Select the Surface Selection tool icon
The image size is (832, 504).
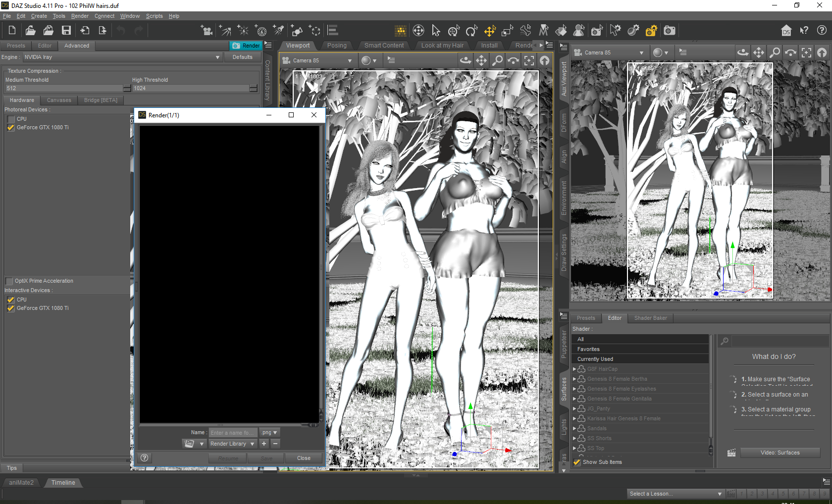tap(561, 31)
